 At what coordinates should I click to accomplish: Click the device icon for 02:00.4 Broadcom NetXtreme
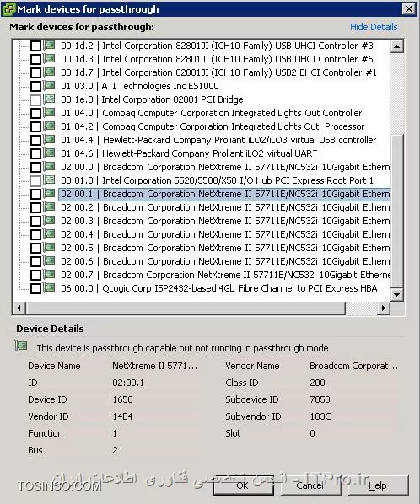(49, 234)
